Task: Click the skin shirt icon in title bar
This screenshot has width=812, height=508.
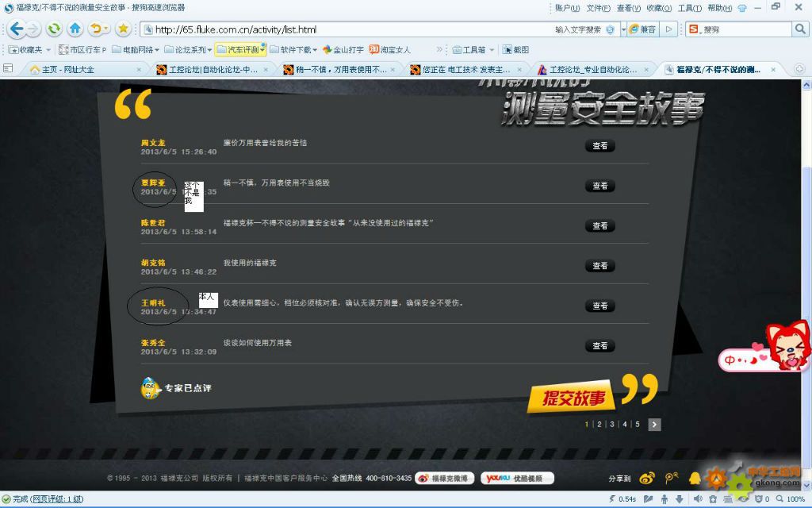Action: pos(742,8)
